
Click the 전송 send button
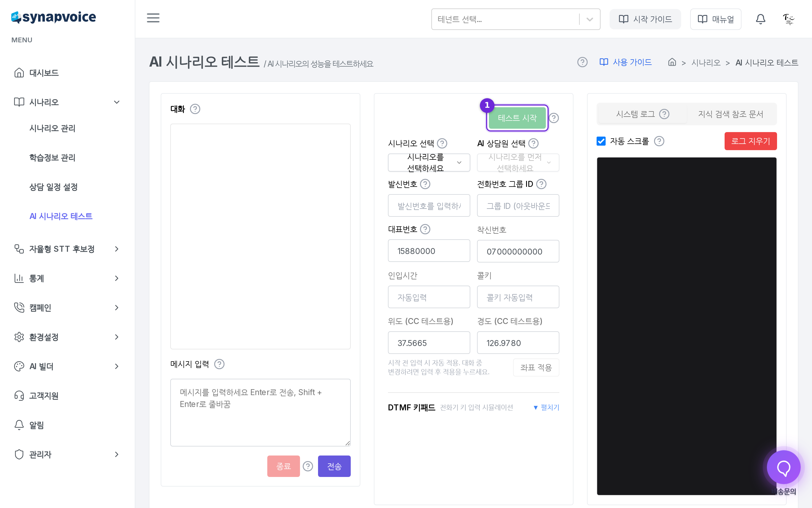coord(334,466)
